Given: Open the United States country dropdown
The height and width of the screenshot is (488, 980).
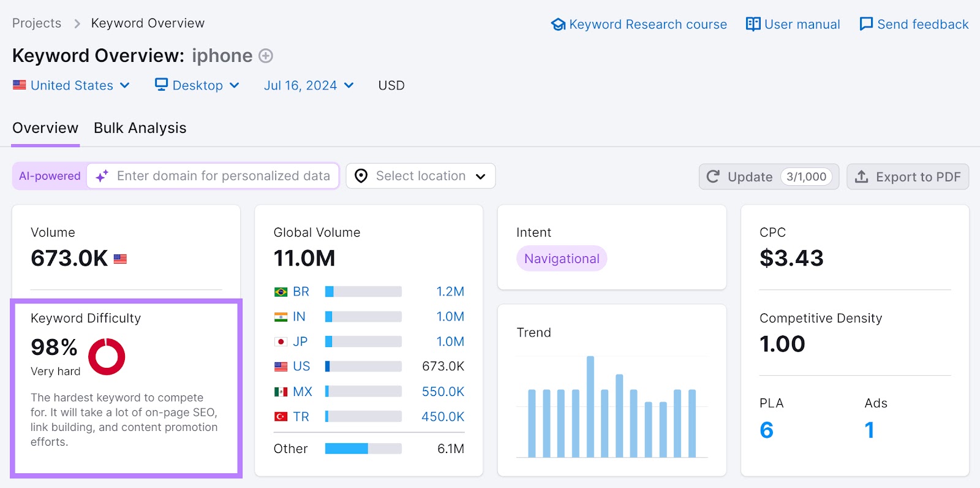Looking at the screenshot, I should [72, 85].
